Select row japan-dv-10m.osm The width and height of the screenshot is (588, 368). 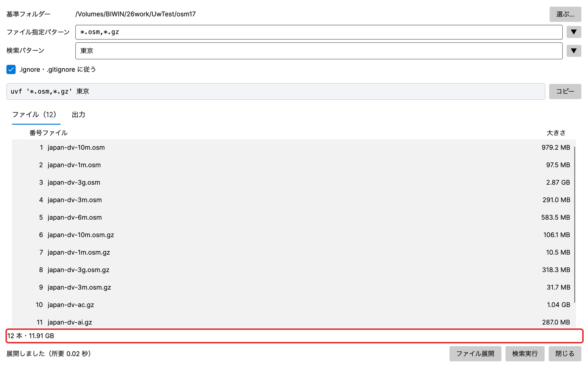(293, 148)
